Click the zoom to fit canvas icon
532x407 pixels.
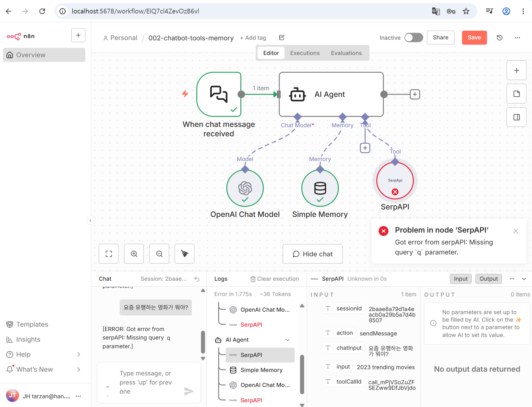(108, 254)
